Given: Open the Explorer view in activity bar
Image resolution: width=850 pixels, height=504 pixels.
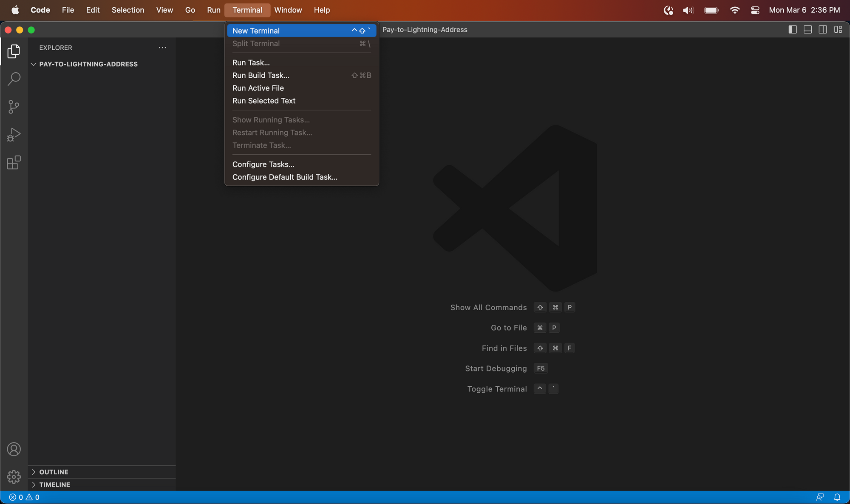Looking at the screenshot, I should tap(14, 51).
